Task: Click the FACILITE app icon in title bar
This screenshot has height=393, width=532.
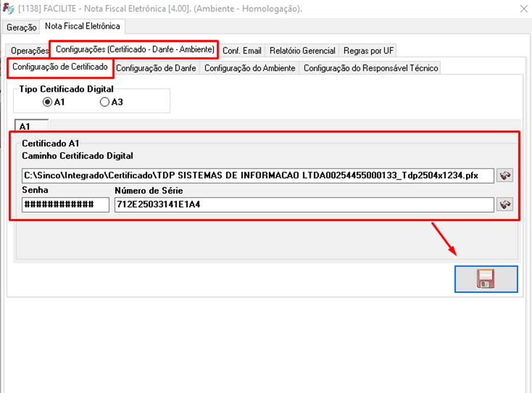Action: [9, 9]
